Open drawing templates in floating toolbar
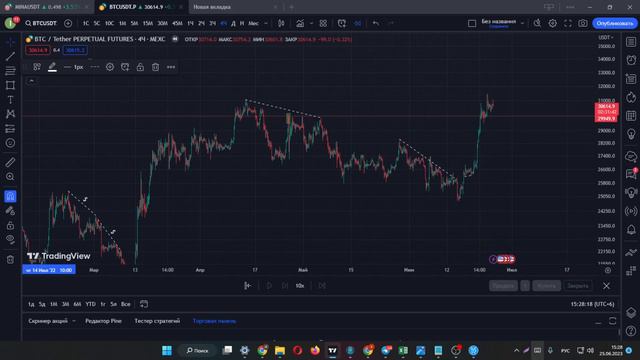 tap(37, 67)
